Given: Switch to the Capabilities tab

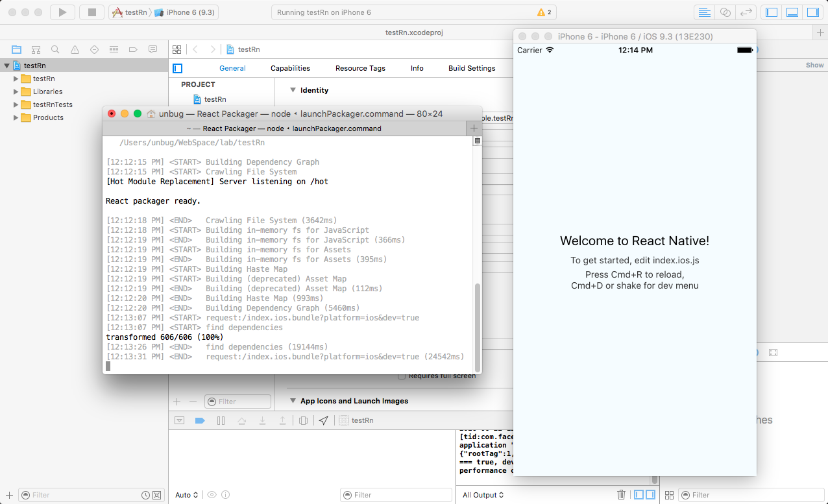Looking at the screenshot, I should point(290,68).
